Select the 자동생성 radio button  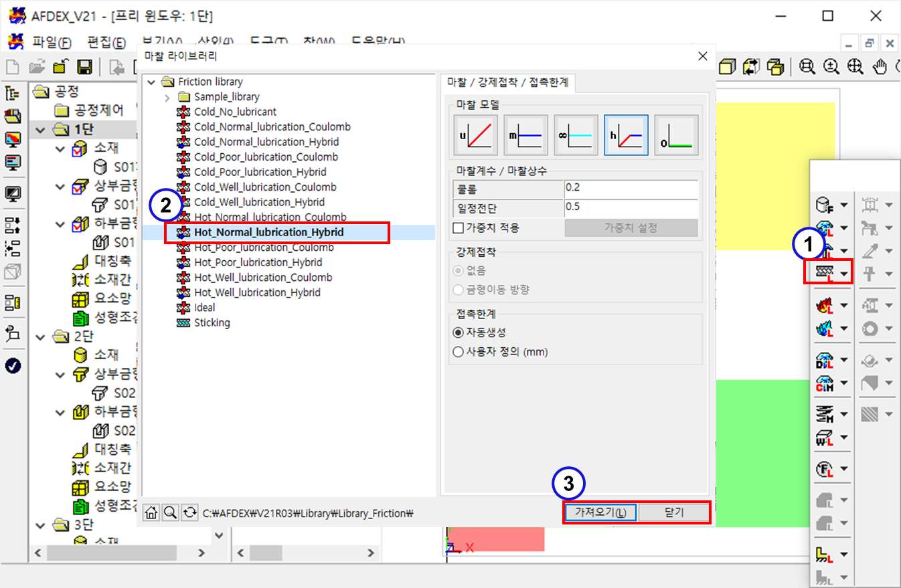(x=459, y=332)
